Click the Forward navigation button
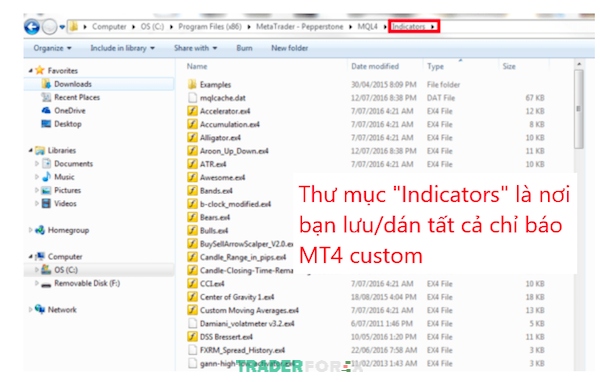The height and width of the screenshot is (382, 600). click(x=49, y=27)
